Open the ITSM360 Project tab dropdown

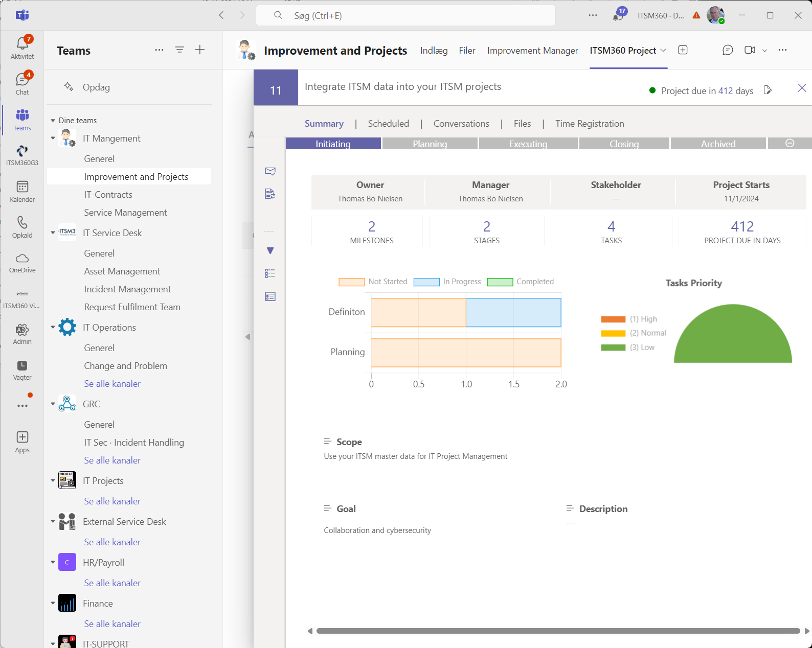(x=663, y=51)
